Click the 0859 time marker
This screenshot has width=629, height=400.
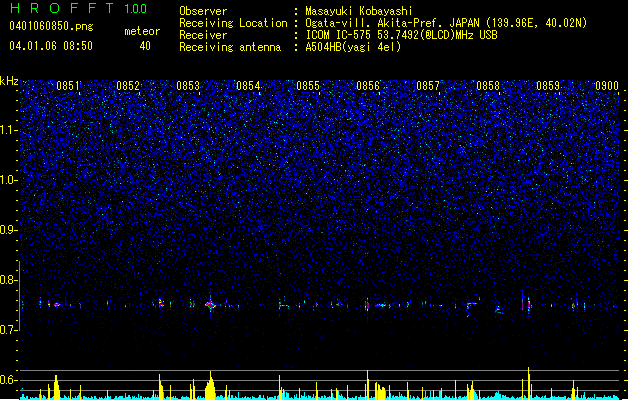[x=548, y=86]
